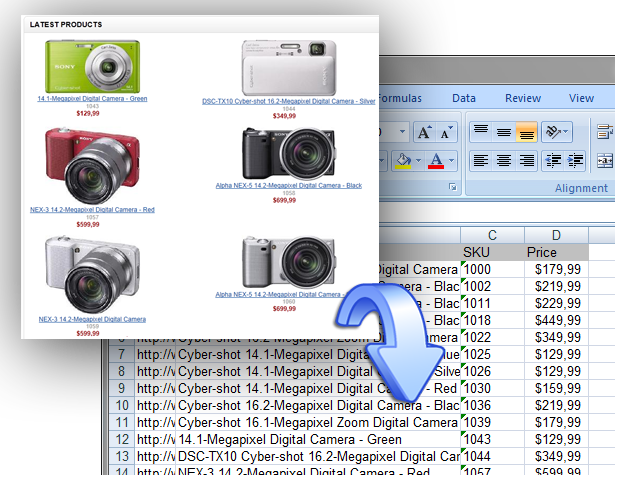Select the price cell $229,99
Screen dimensions: 630x500
tap(556, 303)
